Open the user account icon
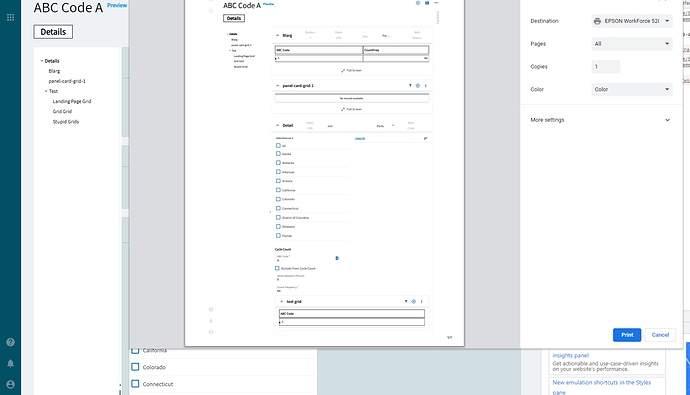The image size is (690, 395). 11,384
